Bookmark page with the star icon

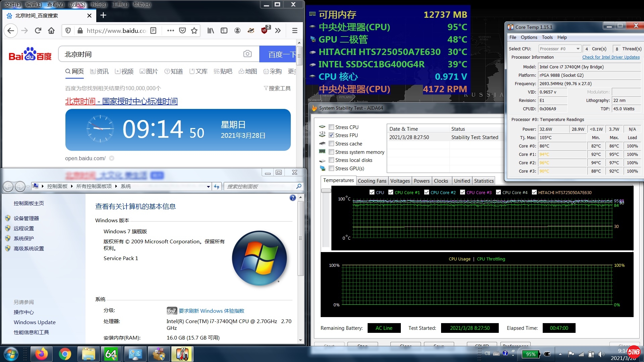[194, 31]
